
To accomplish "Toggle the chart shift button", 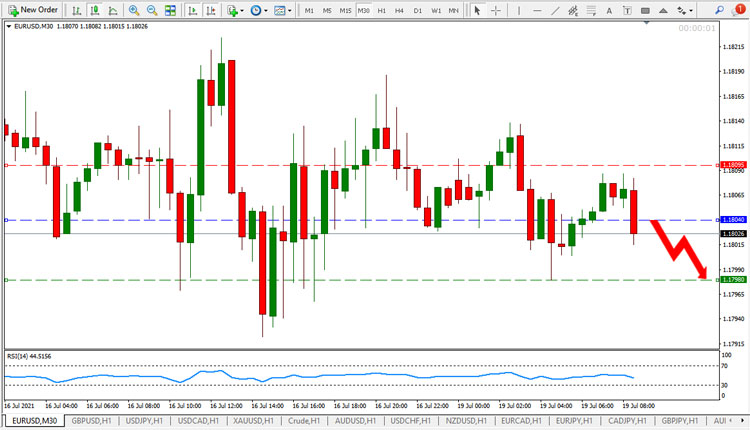I will [x=211, y=10].
